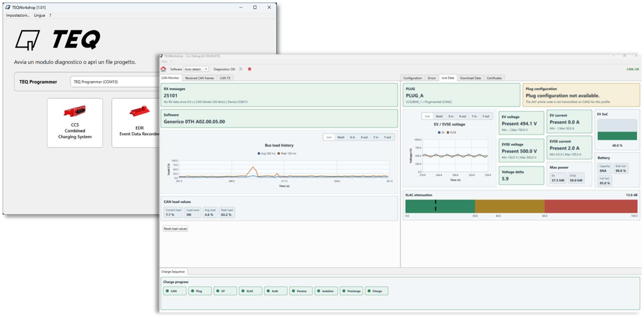
Task: Toggle Live mode on EV / EVSE voltage chart
Action: (427, 116)
